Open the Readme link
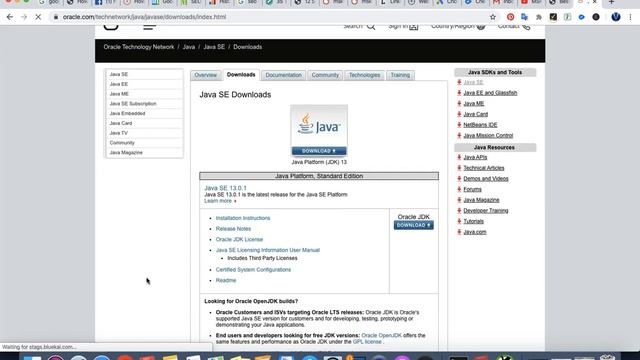 [x=226, y=280]
